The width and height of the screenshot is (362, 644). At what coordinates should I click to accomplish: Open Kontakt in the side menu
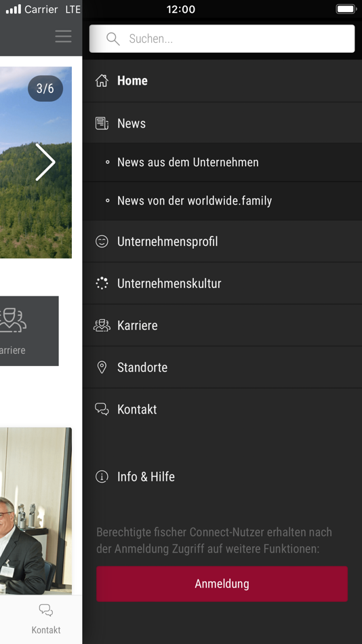[x=222, y=409]
